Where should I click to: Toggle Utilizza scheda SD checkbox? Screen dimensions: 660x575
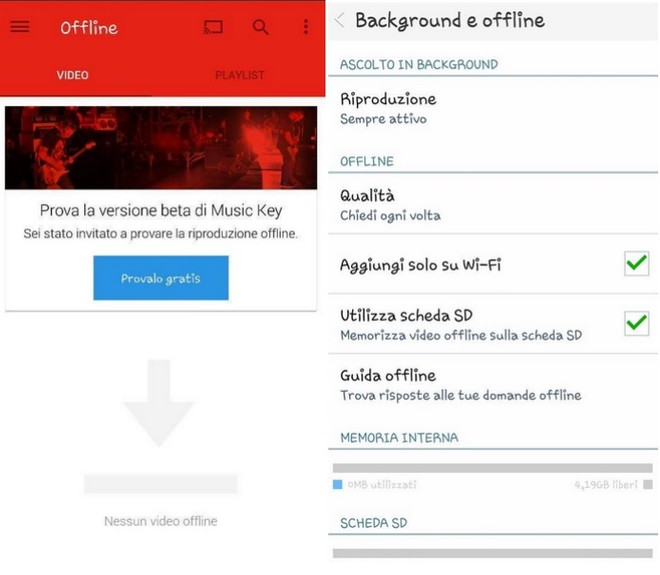(x=636, y=323)
